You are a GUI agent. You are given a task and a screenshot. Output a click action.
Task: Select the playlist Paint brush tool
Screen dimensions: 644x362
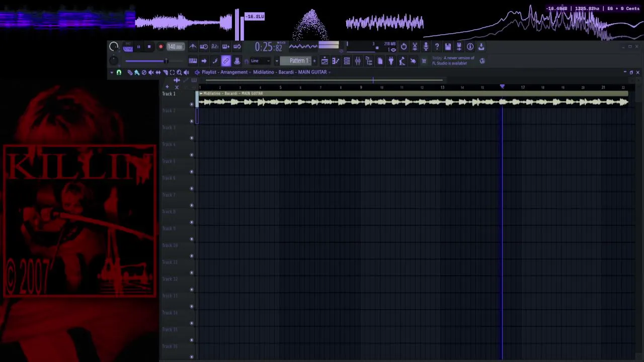[x=136, y=72]
